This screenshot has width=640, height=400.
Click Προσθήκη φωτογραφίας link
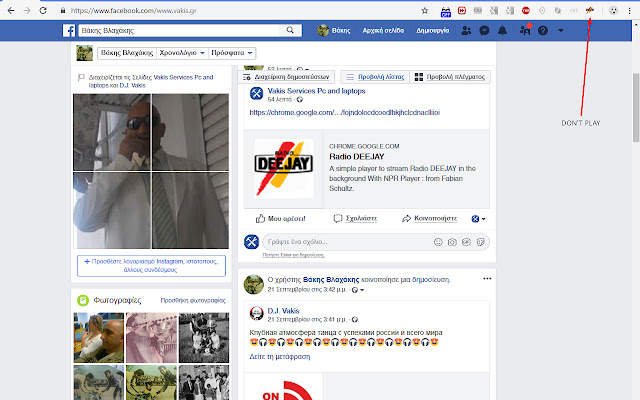(x=193, y=300)
